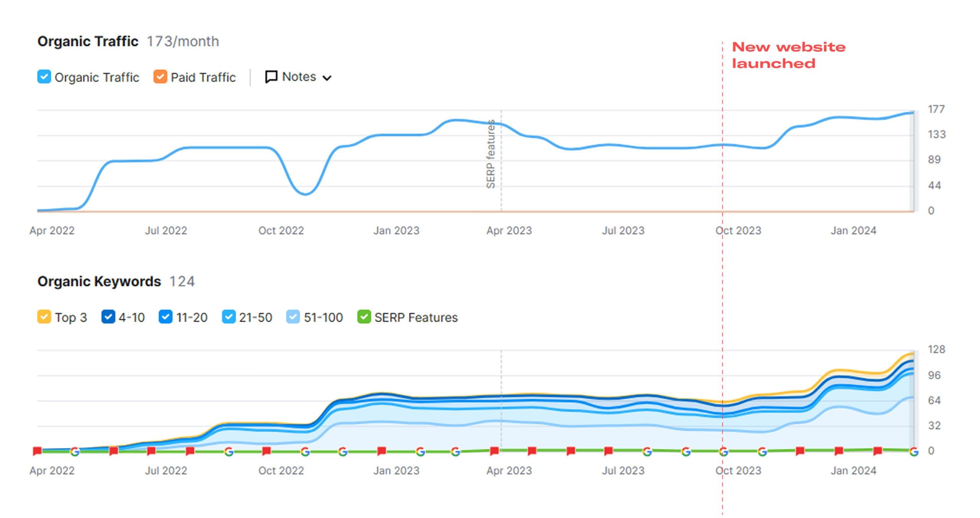This screenshot has width=980, height=518.
Task: Click the SERP features vertical marker label
Action: 490,154
